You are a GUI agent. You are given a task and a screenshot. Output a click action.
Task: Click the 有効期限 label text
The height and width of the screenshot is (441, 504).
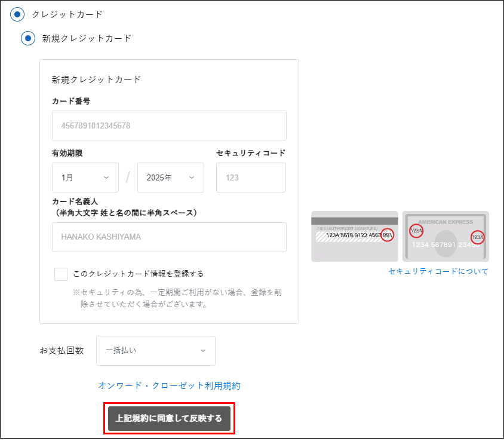[x=67, y=153]
